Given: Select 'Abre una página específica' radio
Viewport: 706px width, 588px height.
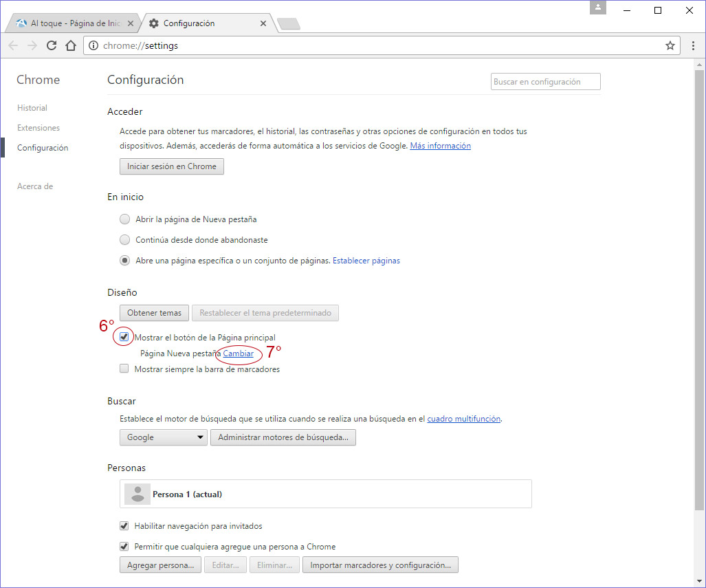Looking at the screenshot, I should [124, 261].
